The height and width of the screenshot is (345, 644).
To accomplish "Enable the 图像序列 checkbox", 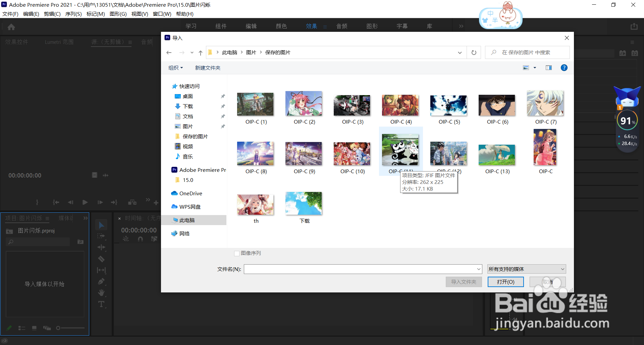I will (x=237, y=253).
